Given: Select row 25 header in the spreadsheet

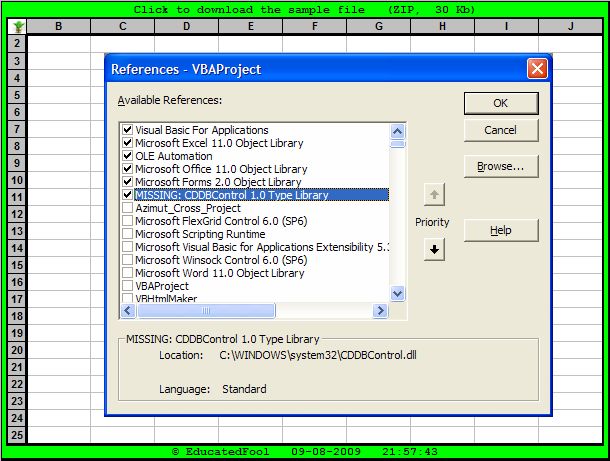Looking at the screenshot, I should click(17, 435).
